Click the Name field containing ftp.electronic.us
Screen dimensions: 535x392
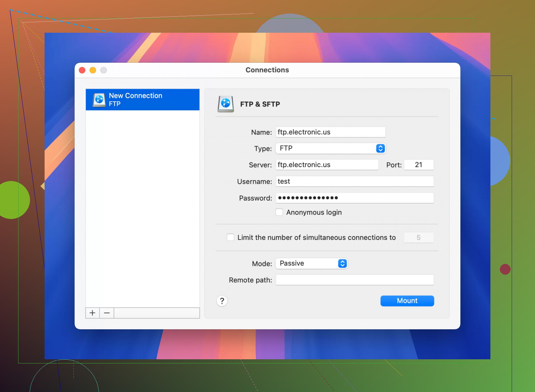[331, 132]
